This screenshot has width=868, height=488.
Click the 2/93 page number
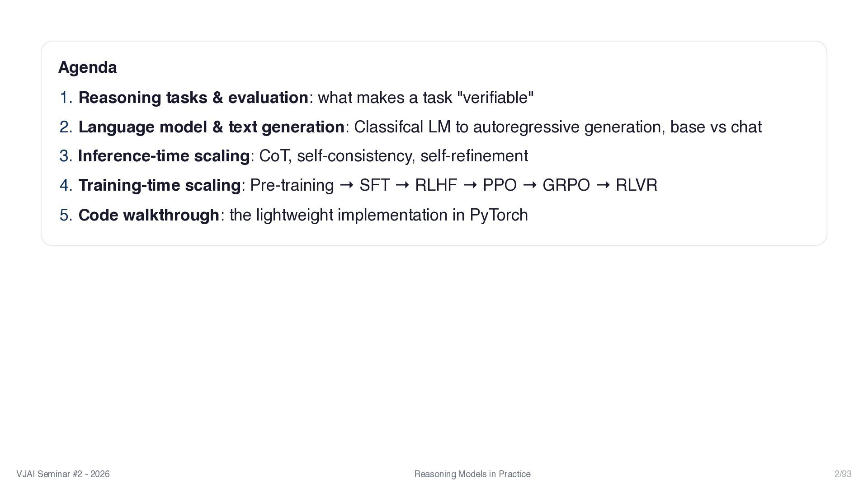tap(843, 474)
